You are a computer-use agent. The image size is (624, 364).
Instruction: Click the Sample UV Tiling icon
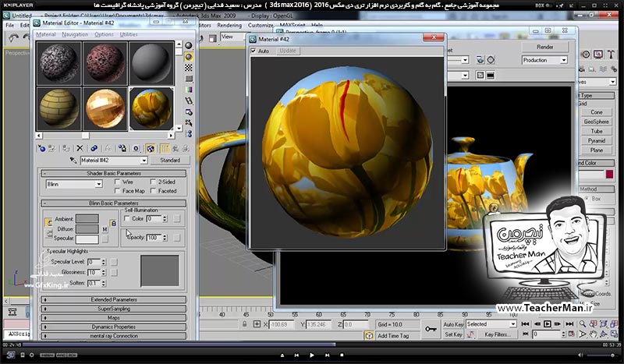click(x=189, y=79)
